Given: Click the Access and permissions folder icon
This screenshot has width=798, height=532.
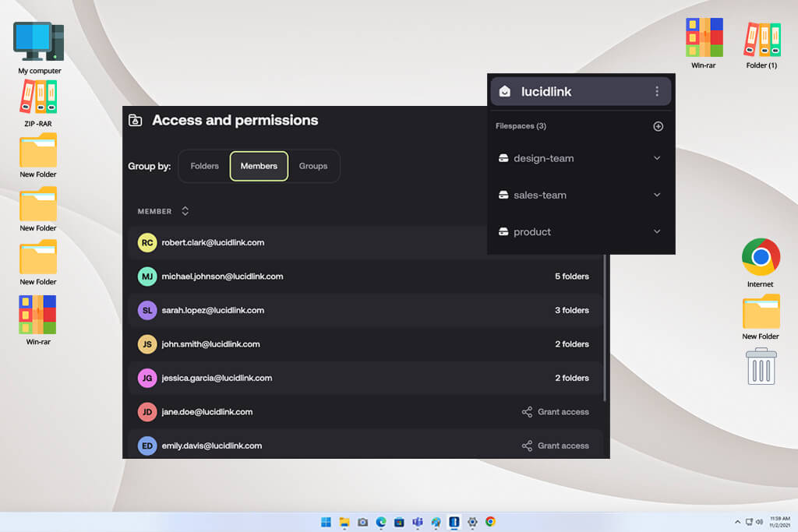Looking at the screenshot, I should point(135,120).
